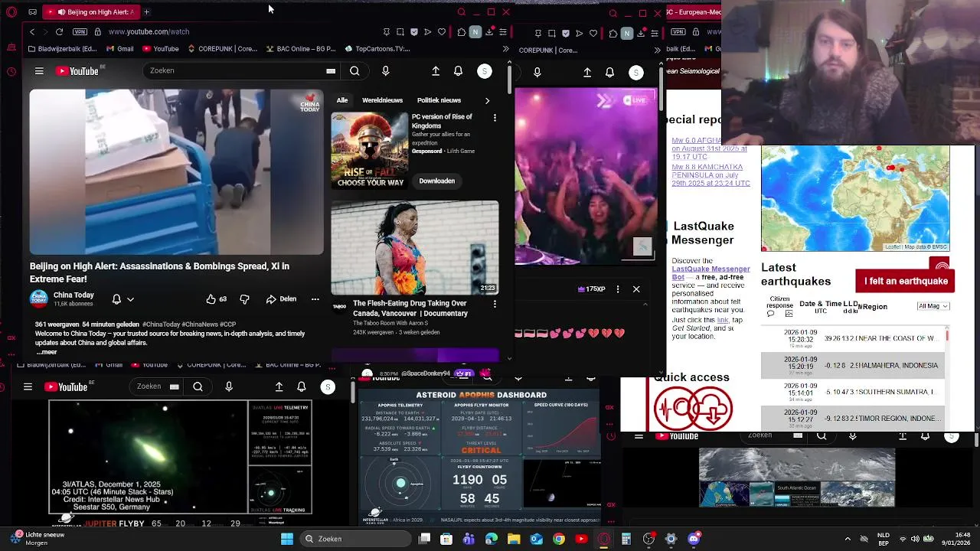Open Opera search tabs magnifier icon
Viewport: 980px width, 551px height.
click(x=461, y=12)
